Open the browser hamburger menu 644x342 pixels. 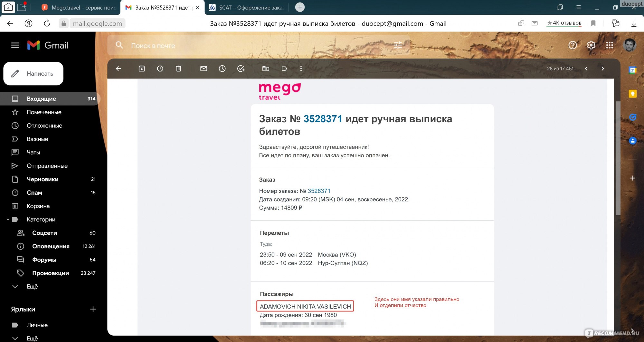pyautogui.click(x=579, y=7)
